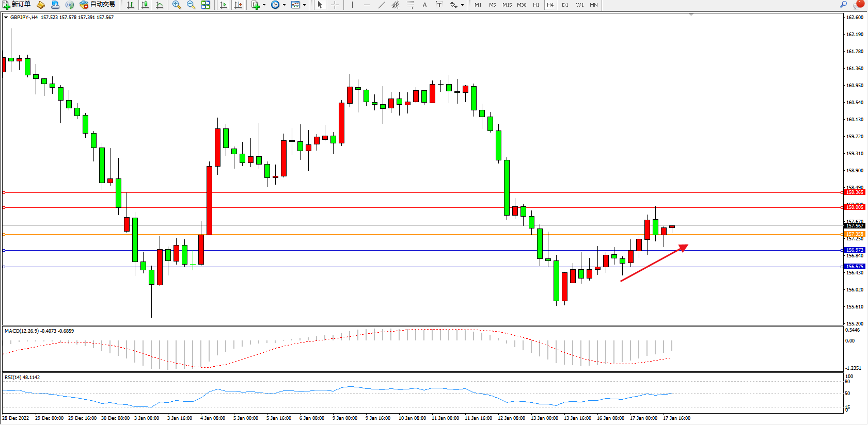Click the red 158.005 price level label
The height and width of the screenshot is (425, 868).
click(854, 207)
